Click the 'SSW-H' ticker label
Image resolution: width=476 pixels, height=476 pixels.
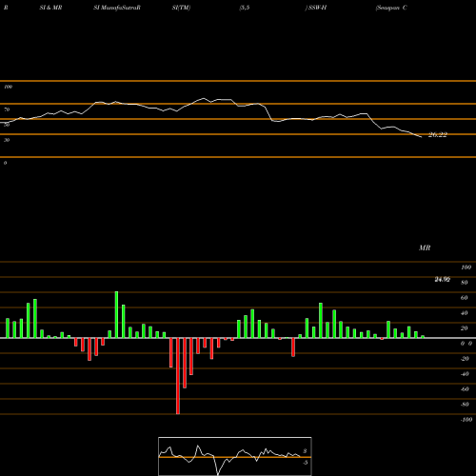point(317,8)
